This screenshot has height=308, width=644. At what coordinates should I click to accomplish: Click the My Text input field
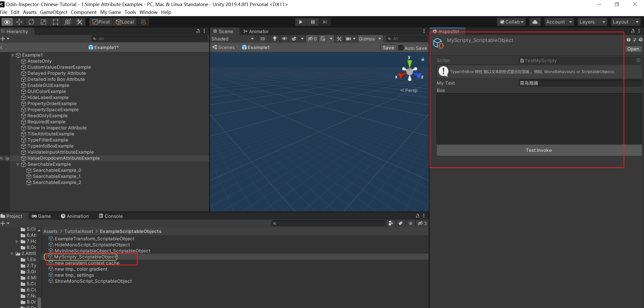(x=580, y=83)
